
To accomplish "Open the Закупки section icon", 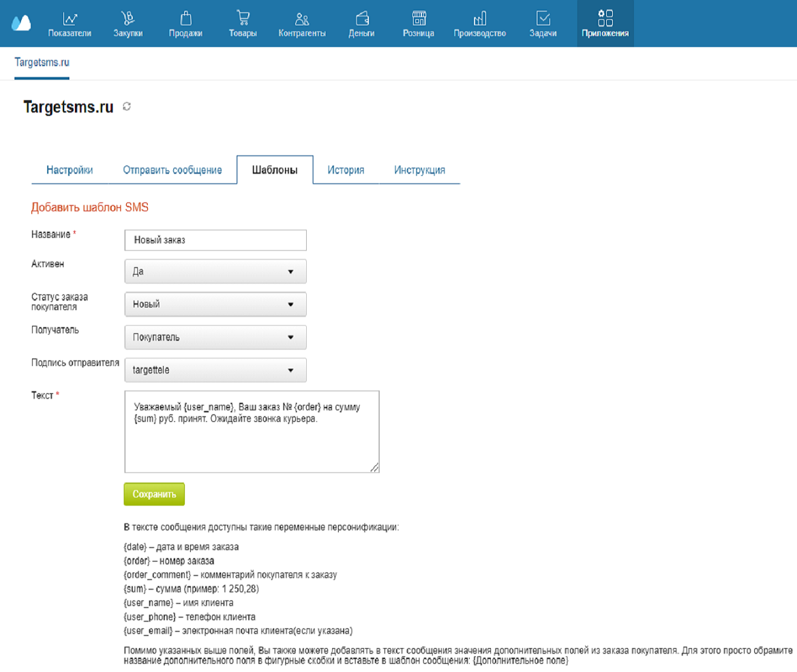I will point(127,19).
